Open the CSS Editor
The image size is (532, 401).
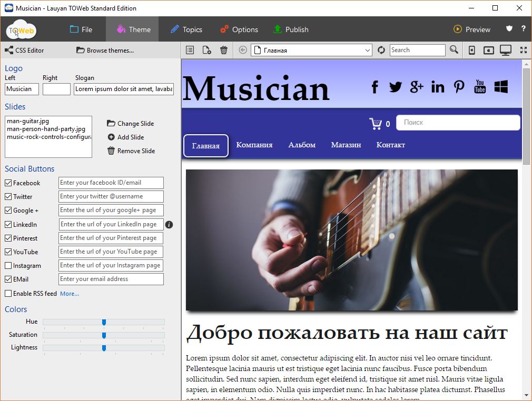pos(23,50)
